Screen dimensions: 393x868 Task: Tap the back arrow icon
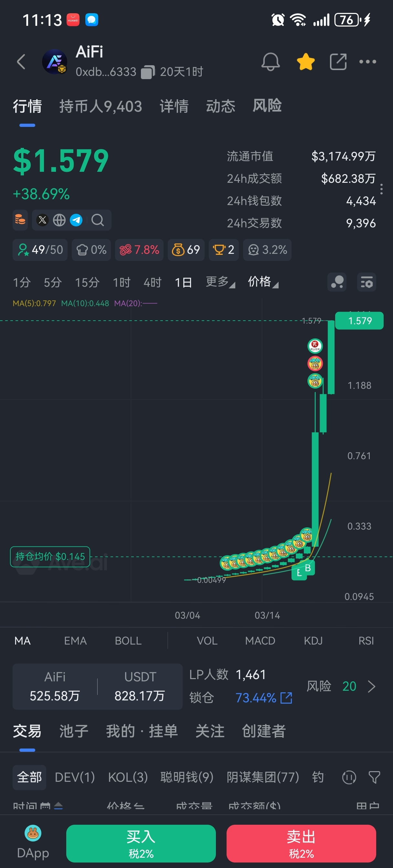point(21,62)
